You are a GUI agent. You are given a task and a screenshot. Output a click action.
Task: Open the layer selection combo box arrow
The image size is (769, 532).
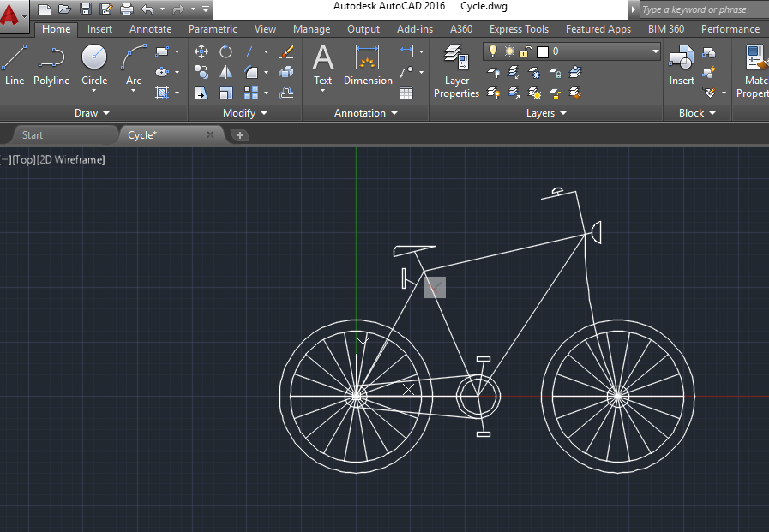(x=655, y=51)
